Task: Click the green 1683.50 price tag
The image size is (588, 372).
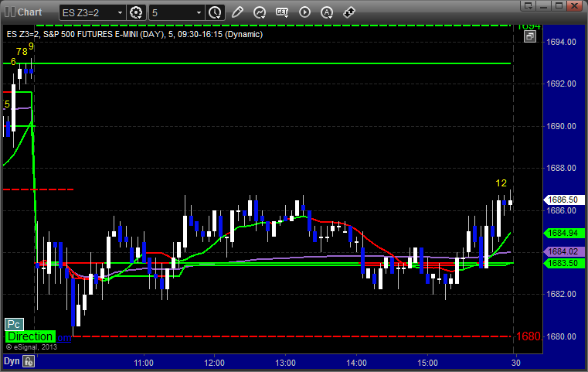Action: coord(564,263)
